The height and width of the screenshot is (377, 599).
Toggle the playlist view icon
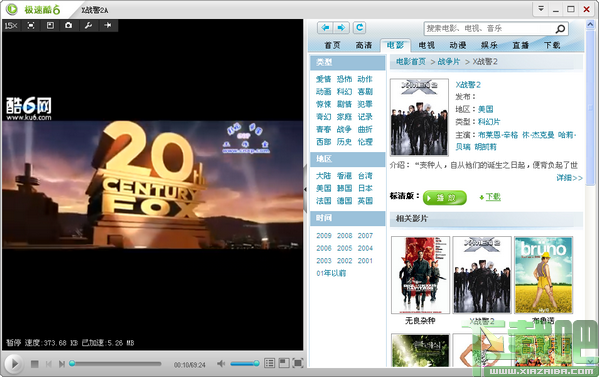270,363
